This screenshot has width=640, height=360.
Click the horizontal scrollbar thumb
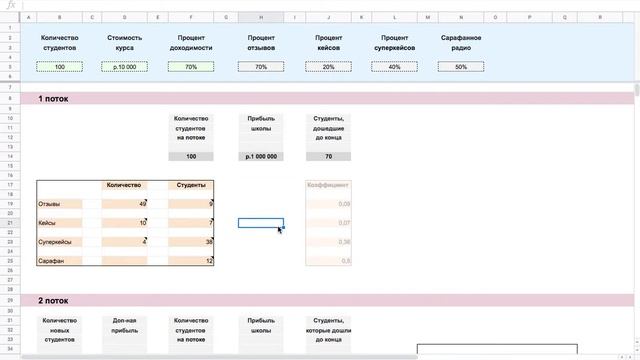pos(220,357)
